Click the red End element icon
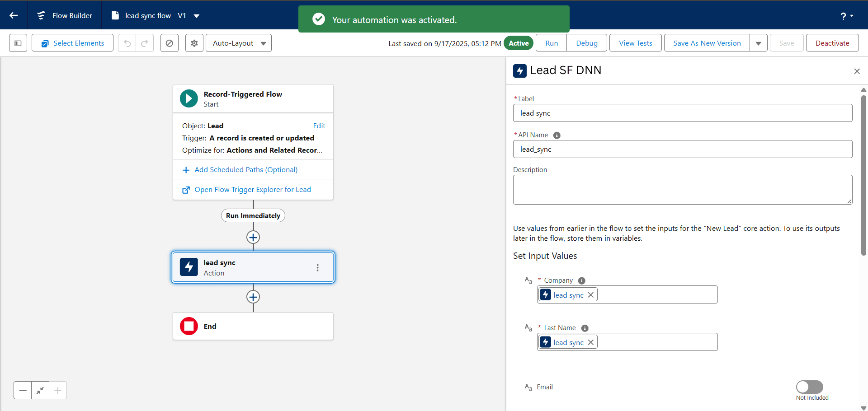Image resolution: width=868 pixels, height=411 pixels. 189,326
